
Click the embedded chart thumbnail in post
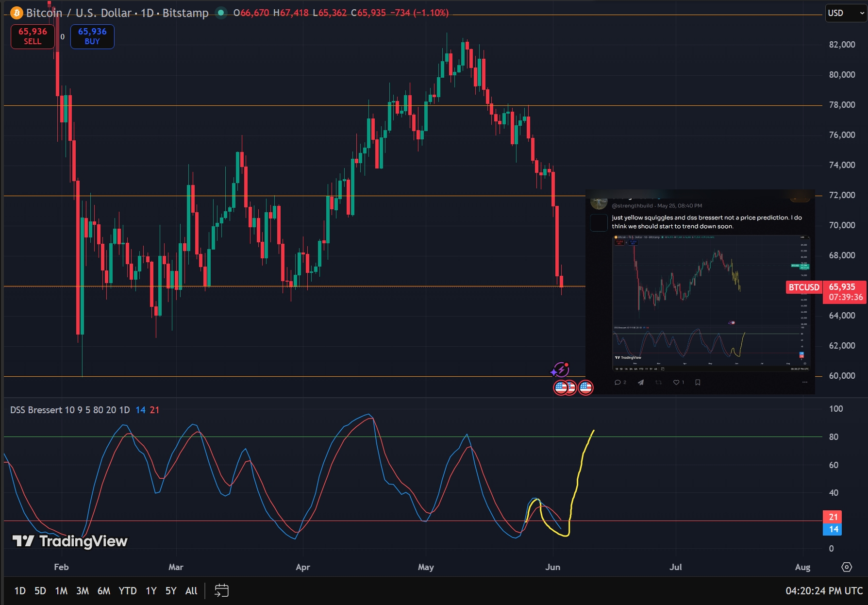(x=711, y=303)
